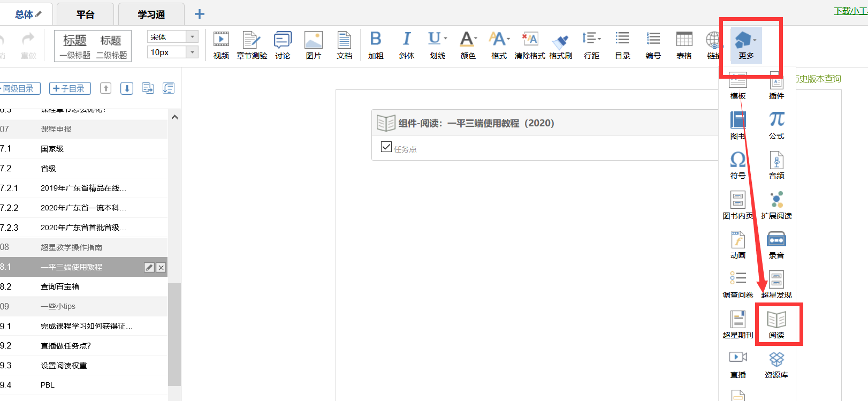Viewport: 868px width, 401px height.
Task: Switch to the 学习通 tab
Action: (151, 14)
